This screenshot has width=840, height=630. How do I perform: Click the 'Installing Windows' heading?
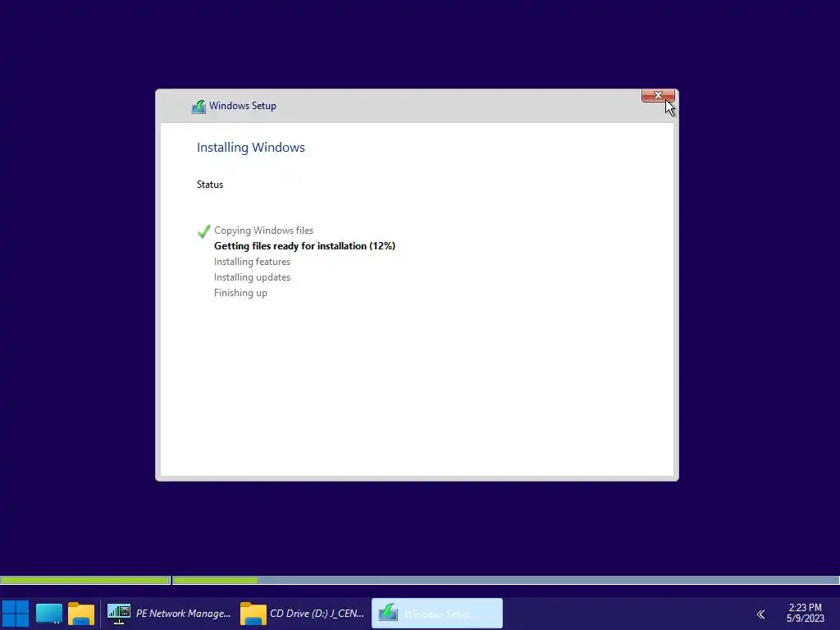coord(251,148)
